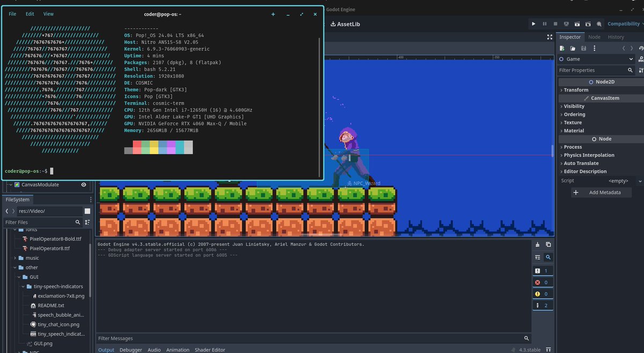Viewport: 644px width, 353px height.
Task: Enable Movie Maker mode icon
Action: click(x=598, y=24)
